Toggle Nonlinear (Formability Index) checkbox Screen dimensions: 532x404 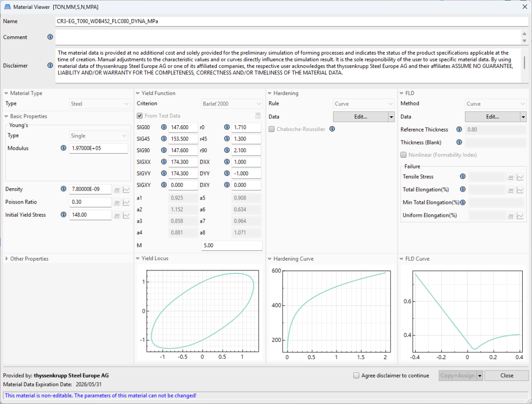pos(404,155)
